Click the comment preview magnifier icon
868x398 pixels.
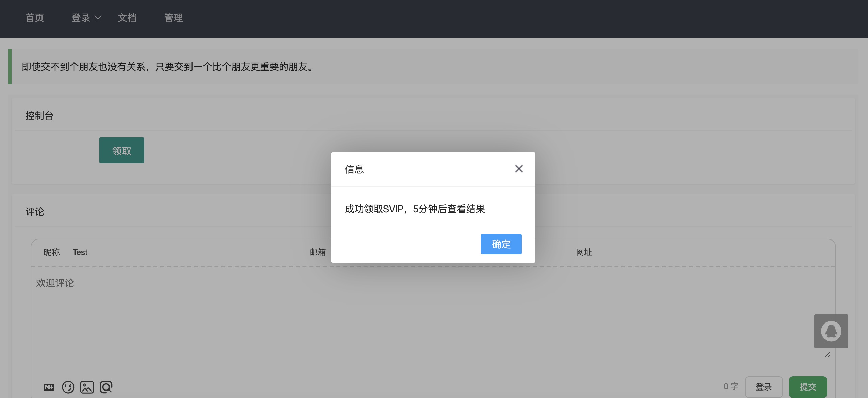(106, 387)
